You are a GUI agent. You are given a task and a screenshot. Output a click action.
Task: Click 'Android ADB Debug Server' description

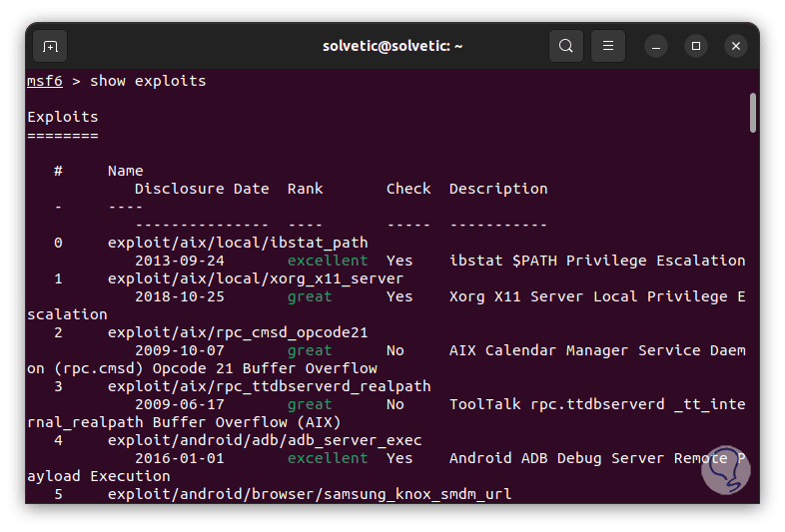point(556,459)
